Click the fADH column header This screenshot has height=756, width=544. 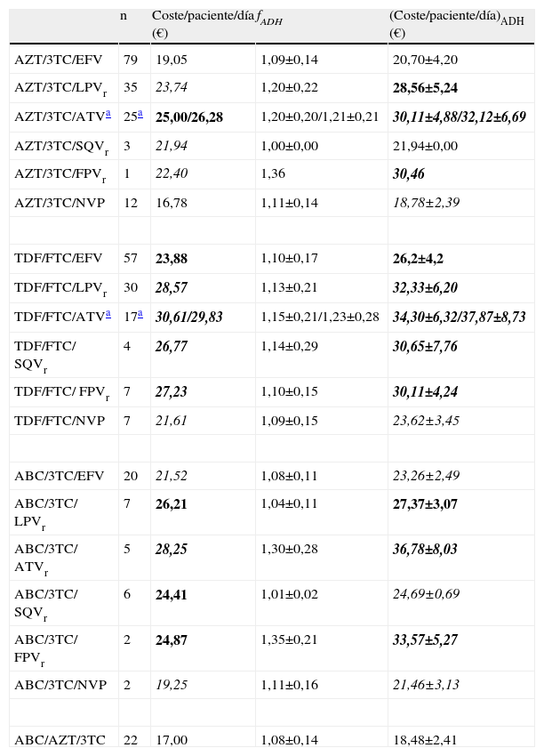pos(269,16)
